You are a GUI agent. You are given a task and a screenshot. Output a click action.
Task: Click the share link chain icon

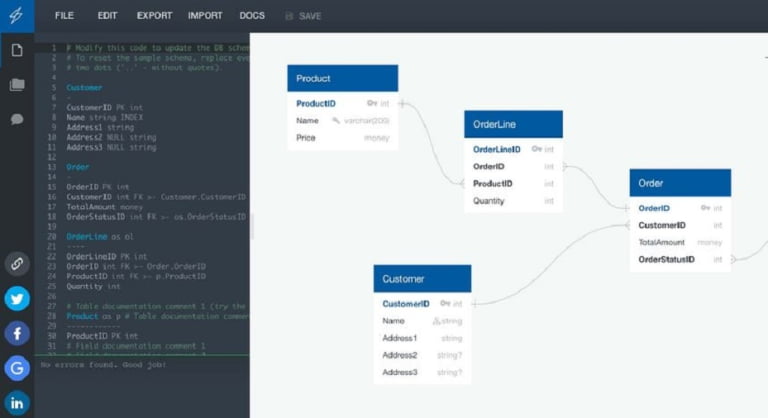point(17,264)
